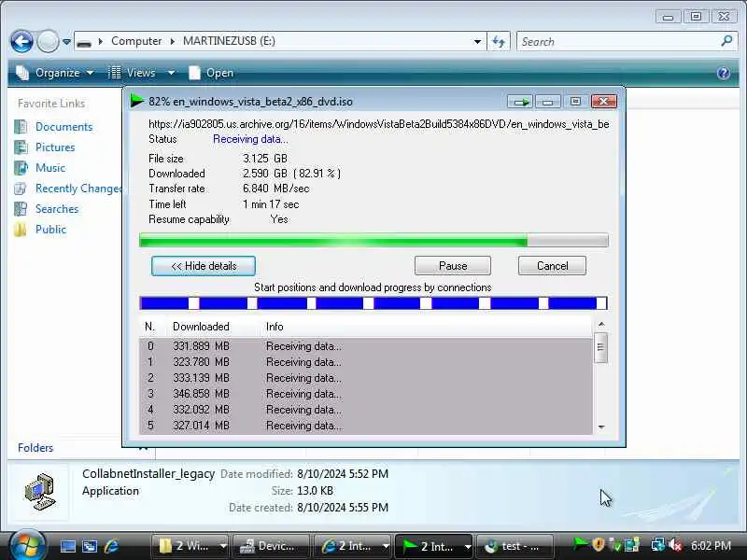Click the Hide details button
747x560 pixels.
click(204, 266)
